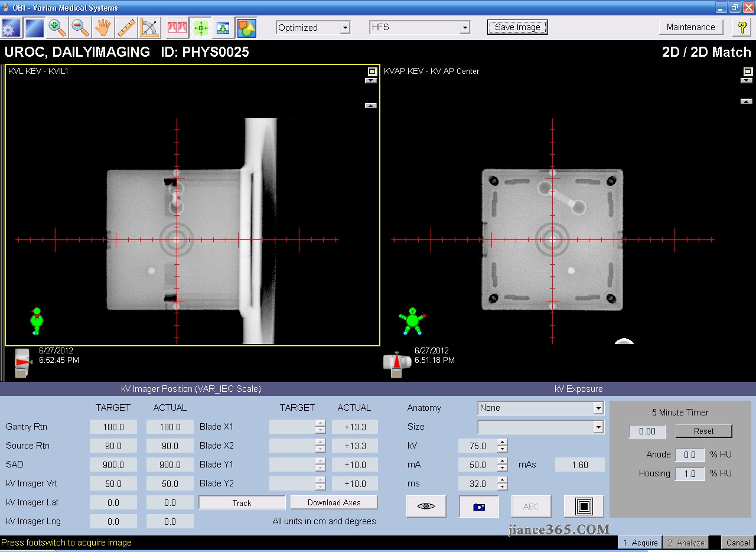756x552 pixels.
Task: Click the Source Rtn target field
Action: (x=113, y=446)
